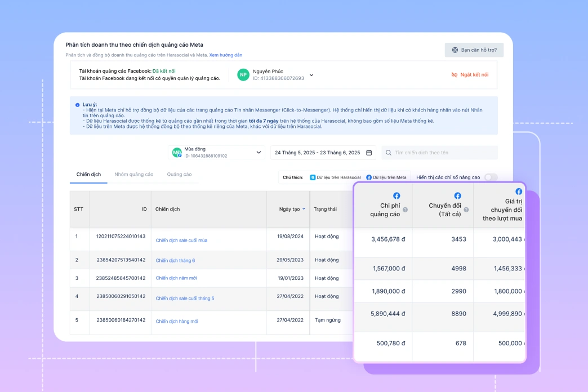Open the calendar icon in date range
Screen dimensions: 588x392
coord(369,153)
